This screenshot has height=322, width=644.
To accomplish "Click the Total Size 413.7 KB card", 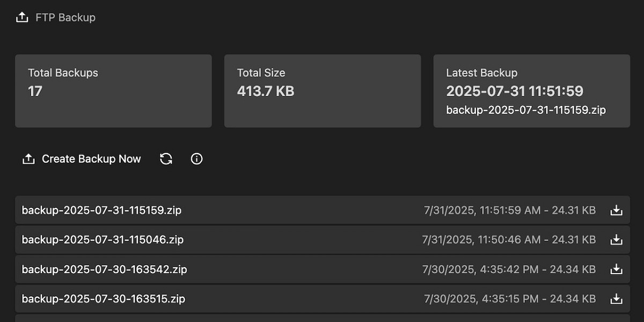I will [x=323, y=91].
